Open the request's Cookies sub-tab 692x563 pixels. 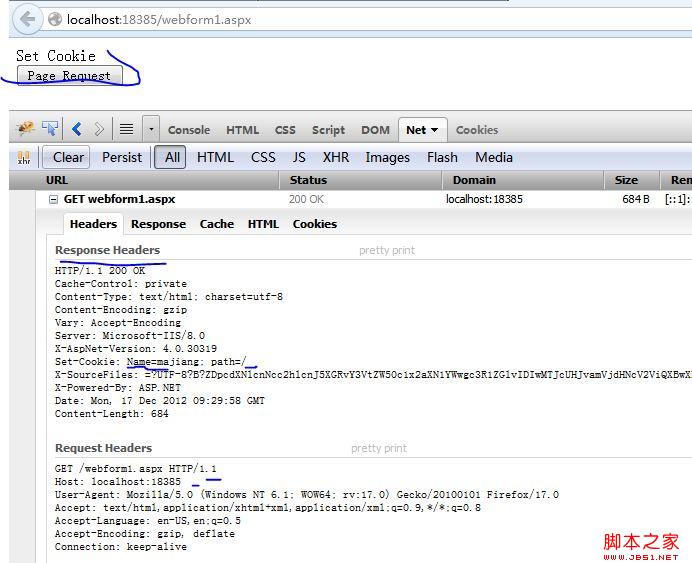click(x=315, y=224)
